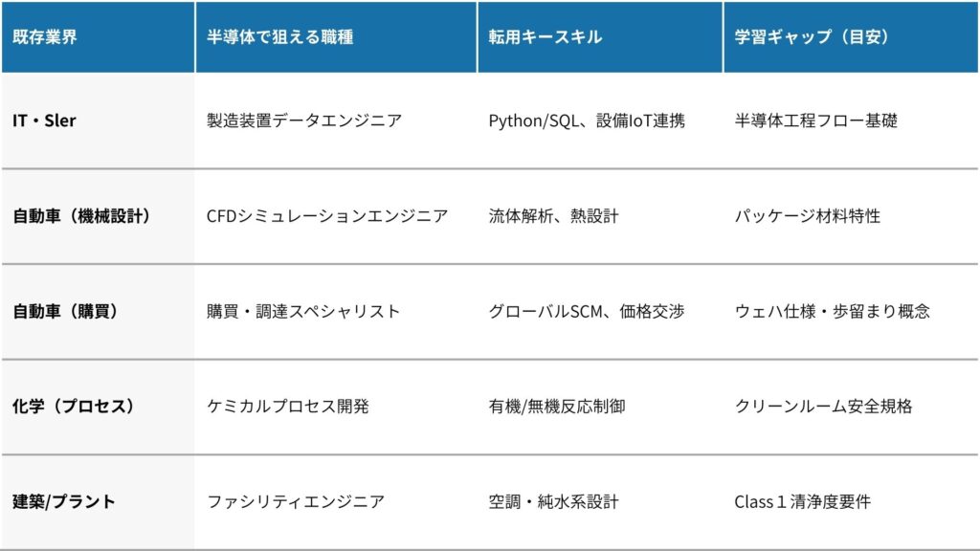Screen dimensions: 980x551
Task: Click the Python/SQL、設備IoT連携 cell
Action: click(x=587, y=121)
